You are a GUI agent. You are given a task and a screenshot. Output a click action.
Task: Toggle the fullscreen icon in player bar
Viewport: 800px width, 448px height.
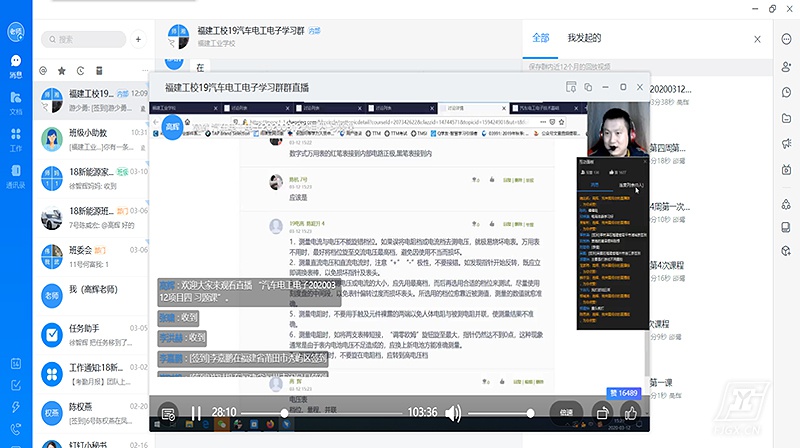click(601, 412)
